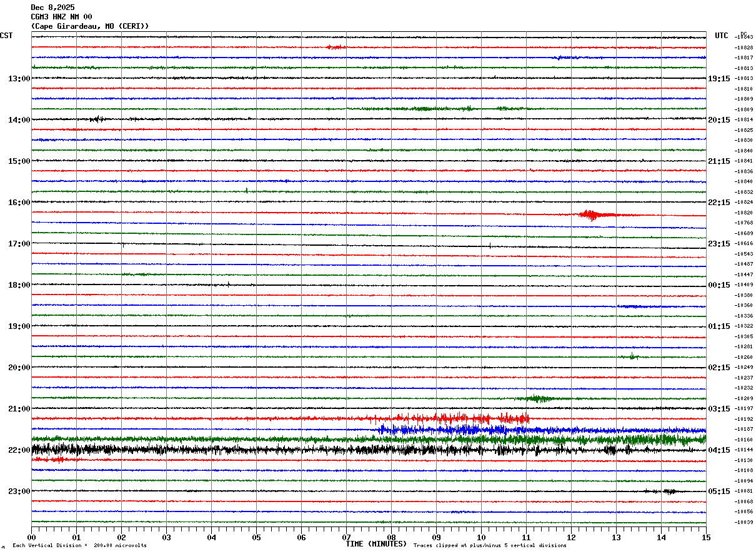Click the traces clipped footer note

490,546
